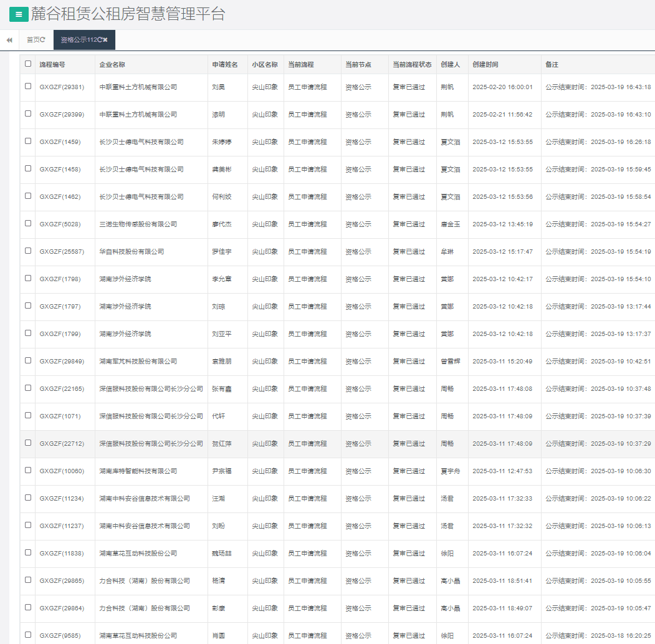Click the 企业名称 column header
Viewport: 655px width, 644px height.
pos(112,64)
